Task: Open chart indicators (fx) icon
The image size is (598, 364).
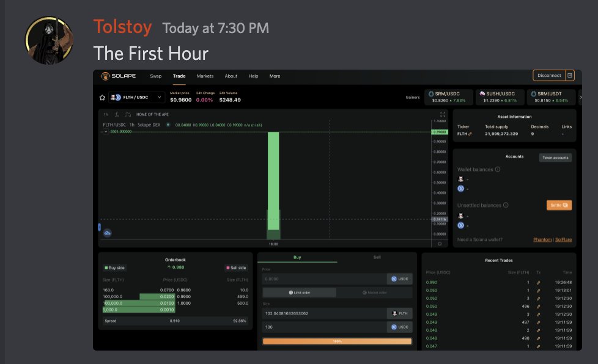Action: click(117, 114)
